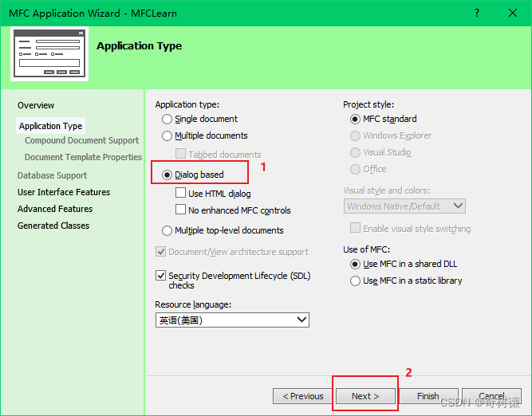Toggle Tabbed documents checkbox

[180, 154]
